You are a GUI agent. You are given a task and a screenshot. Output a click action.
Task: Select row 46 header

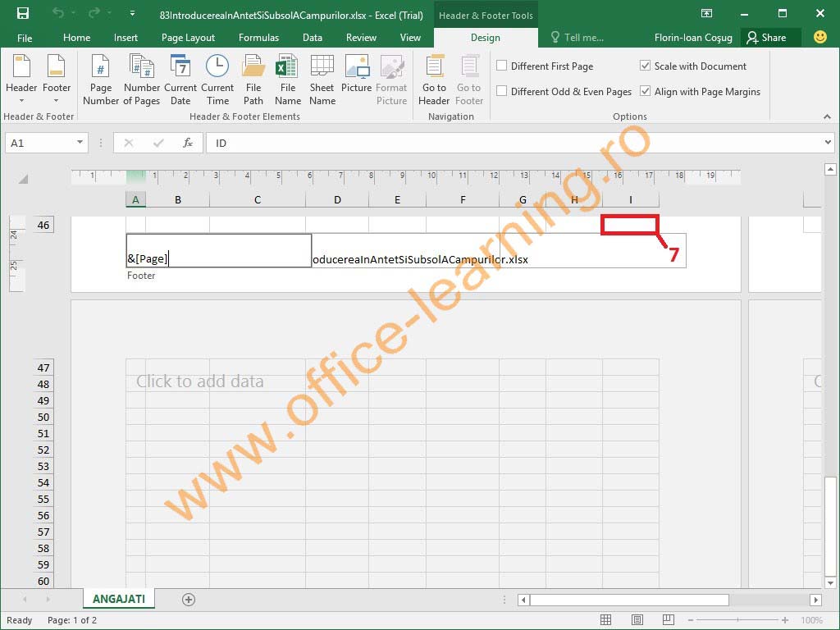pyautogui.click(x=43, y=225)
